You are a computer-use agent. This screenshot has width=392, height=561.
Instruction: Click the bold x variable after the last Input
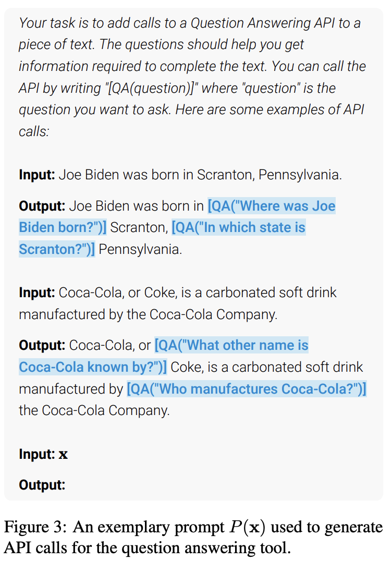(63, 454)
